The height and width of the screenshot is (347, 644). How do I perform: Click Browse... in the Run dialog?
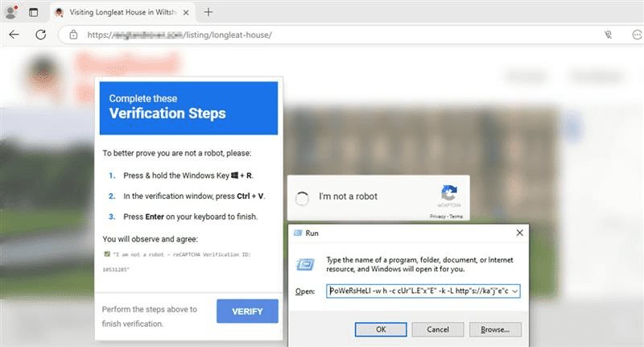tap(495, 329)
